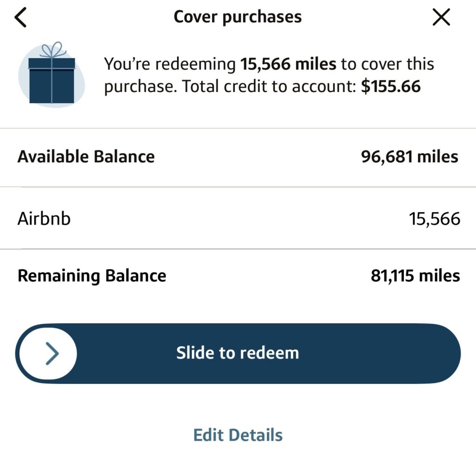The image size is (476, 464).
Task: Tap the bold "15,566 miles" text
Action: coord(288,64)
